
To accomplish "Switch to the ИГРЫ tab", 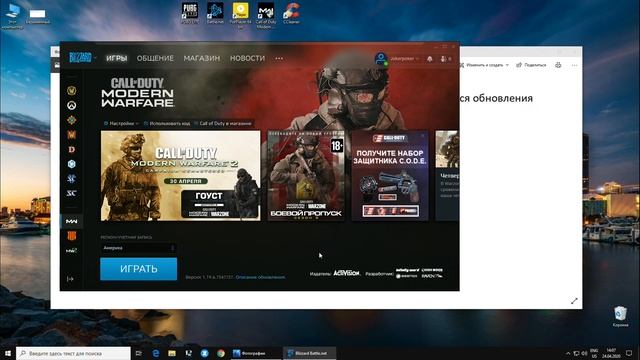I will [117, 58].
